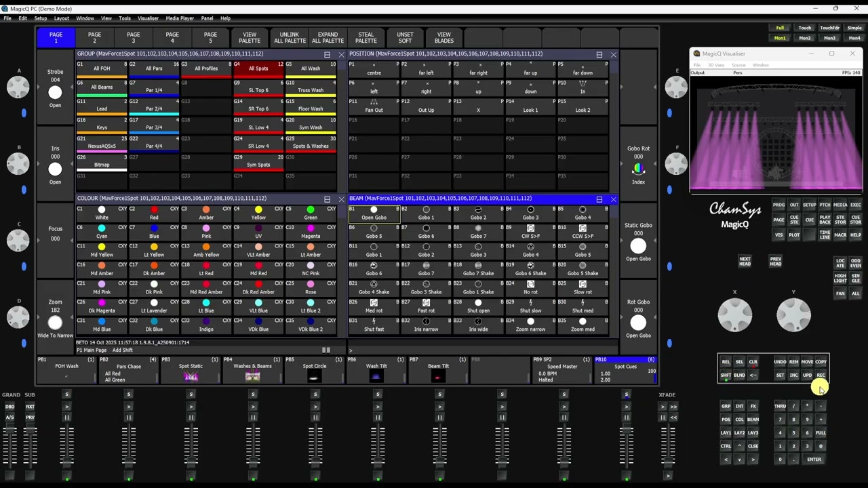Select the Spot Cues playback PB10
This screenshot has height=488, width=868.
point(625,370)
